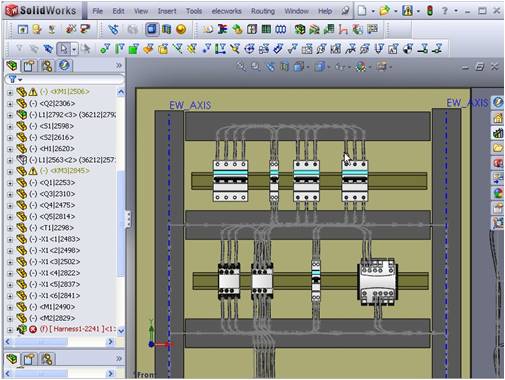The width and height of the screenshot is (505, 380).
Task: Click the red route harness icon in top toolbar
Action: pyautogui.click(x=343, y=30)
